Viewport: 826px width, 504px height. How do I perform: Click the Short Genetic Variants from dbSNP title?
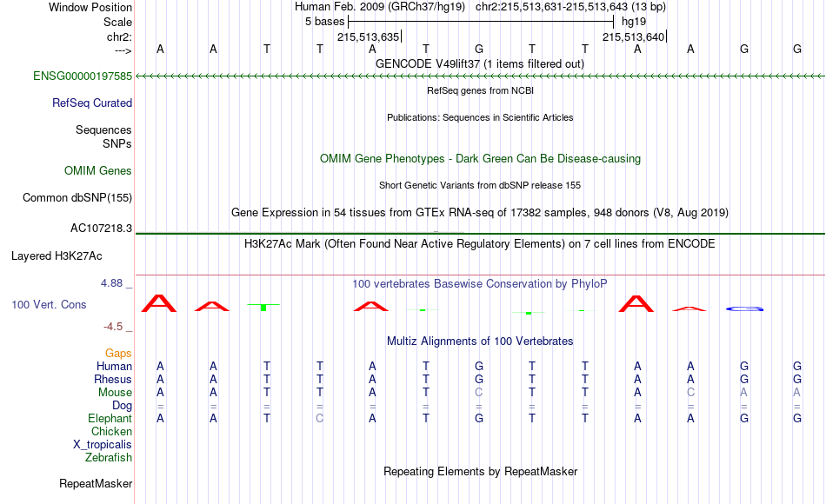tap(480, 185)
